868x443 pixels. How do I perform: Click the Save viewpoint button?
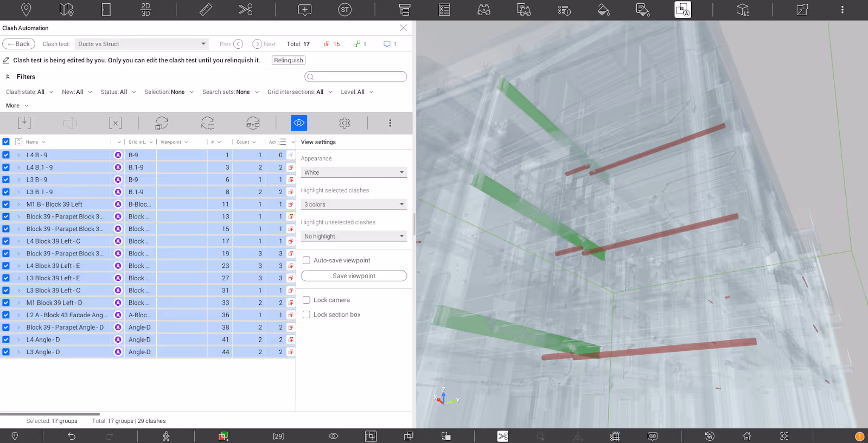[354, 276]
